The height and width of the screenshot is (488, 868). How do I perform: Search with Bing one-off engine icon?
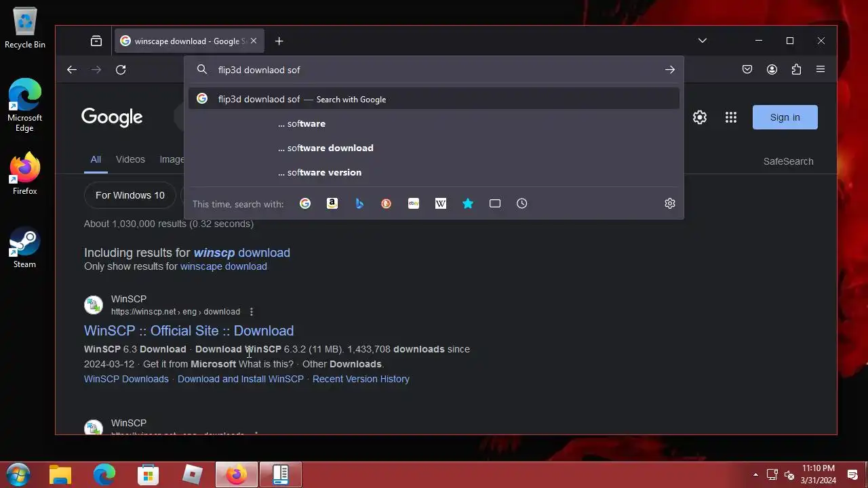(359, 203)
